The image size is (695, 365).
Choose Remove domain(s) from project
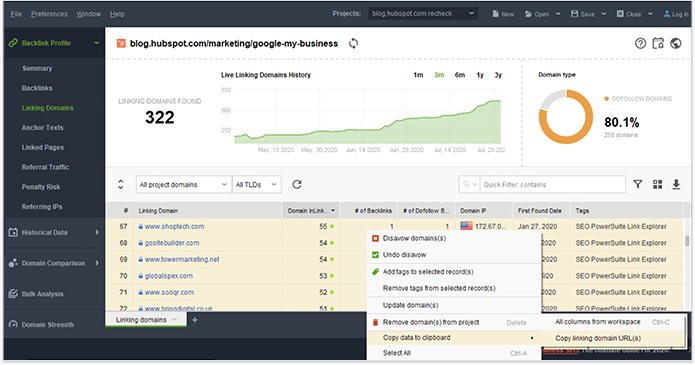coord(453,322)
